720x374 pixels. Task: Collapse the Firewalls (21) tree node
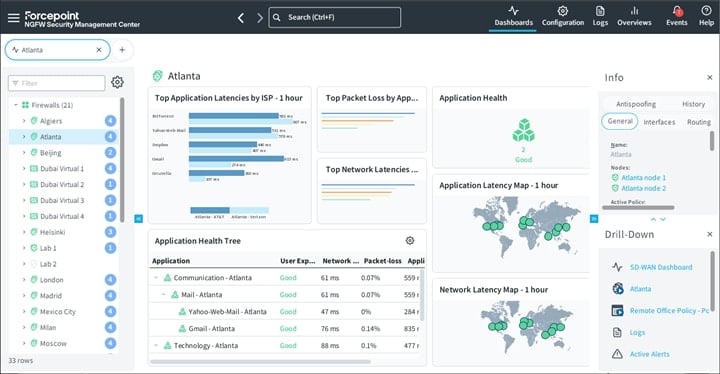16,105
